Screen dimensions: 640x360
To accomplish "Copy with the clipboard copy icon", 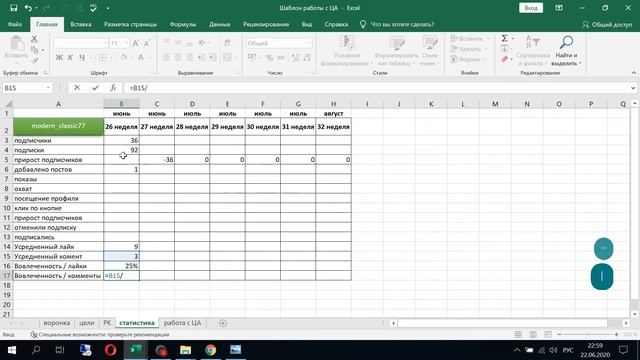I will pyautogui.click(x=35, y=50).
